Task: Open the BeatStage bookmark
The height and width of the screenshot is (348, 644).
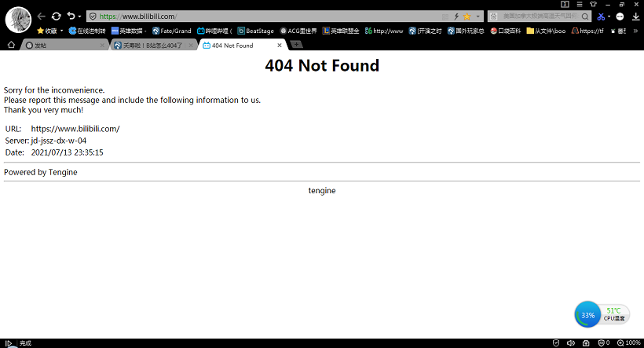Action: pyautogui.click(x=255, y=31)
